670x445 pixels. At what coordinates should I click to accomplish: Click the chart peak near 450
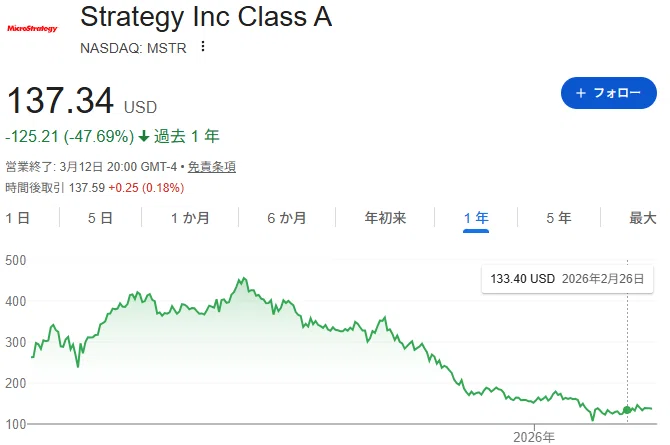click(243, 279)
